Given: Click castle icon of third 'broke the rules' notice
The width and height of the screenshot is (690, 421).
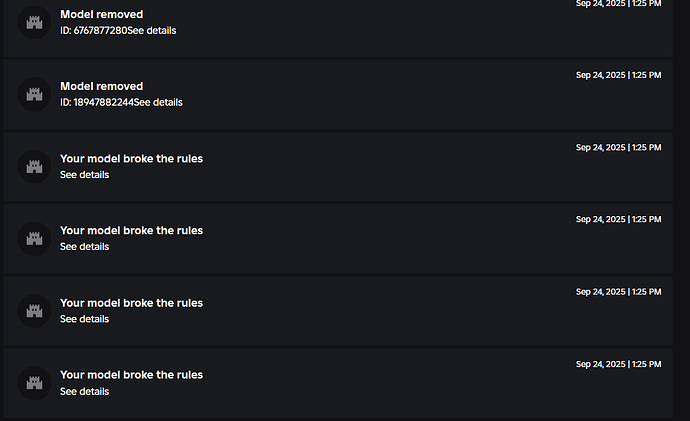Looking at the screenshot, I should (35, 310).
